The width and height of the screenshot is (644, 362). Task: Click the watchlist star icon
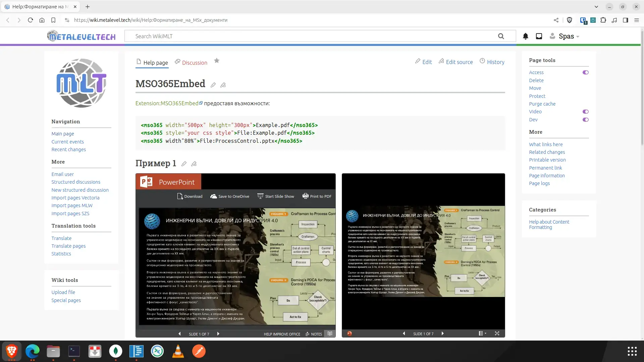[217, 61]
